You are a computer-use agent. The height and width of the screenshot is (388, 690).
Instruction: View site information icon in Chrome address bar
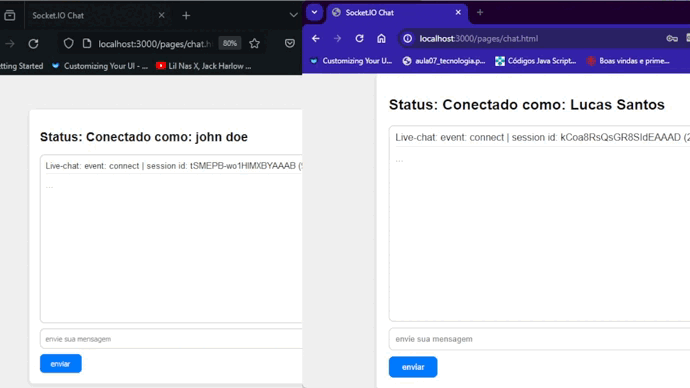(408, 39)
